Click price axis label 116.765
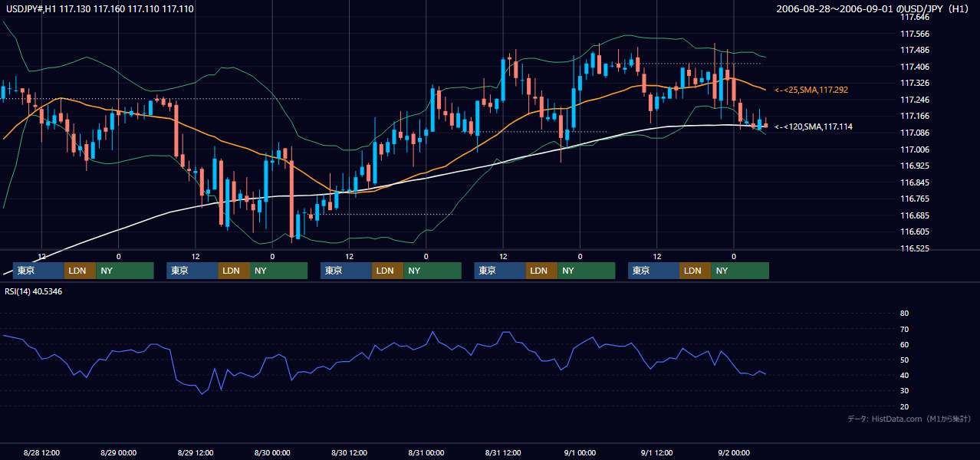 (915, 199)
